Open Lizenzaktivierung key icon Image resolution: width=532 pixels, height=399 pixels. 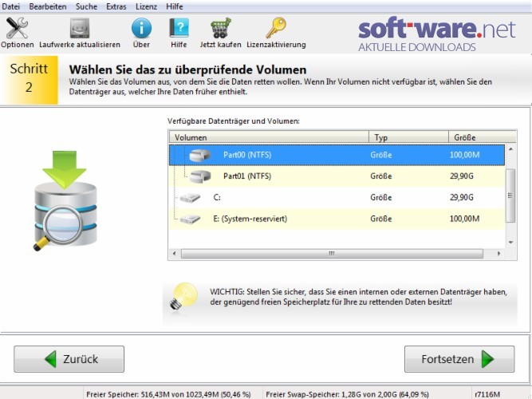tap(276, 28)
